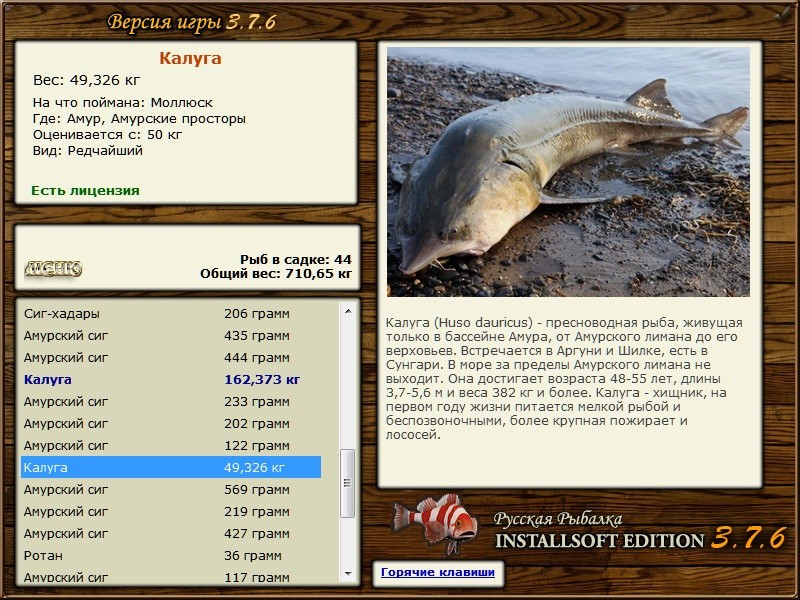Select the Ротан 36 грамм row
The image size is (800, 600).
coord(171,555)
